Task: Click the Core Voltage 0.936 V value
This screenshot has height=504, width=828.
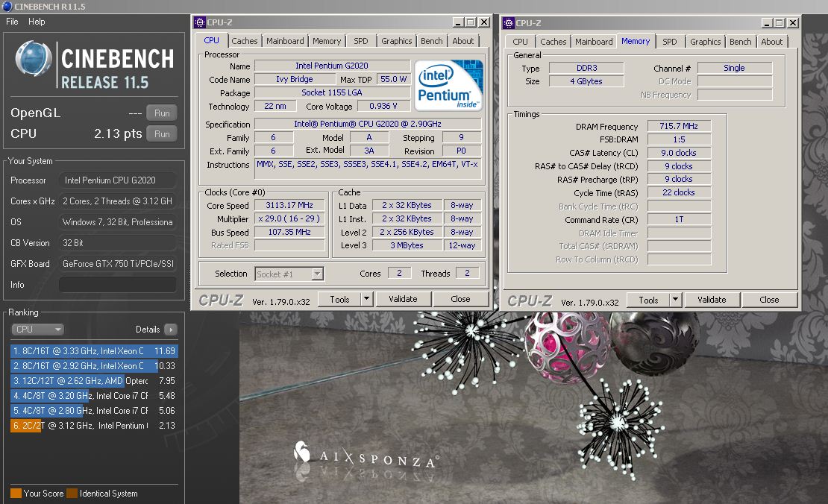Action: tap(384, 106)
